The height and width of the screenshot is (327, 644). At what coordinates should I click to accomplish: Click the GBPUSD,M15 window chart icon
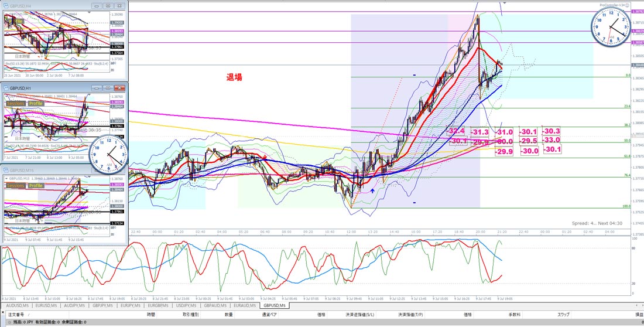[6, 170]
